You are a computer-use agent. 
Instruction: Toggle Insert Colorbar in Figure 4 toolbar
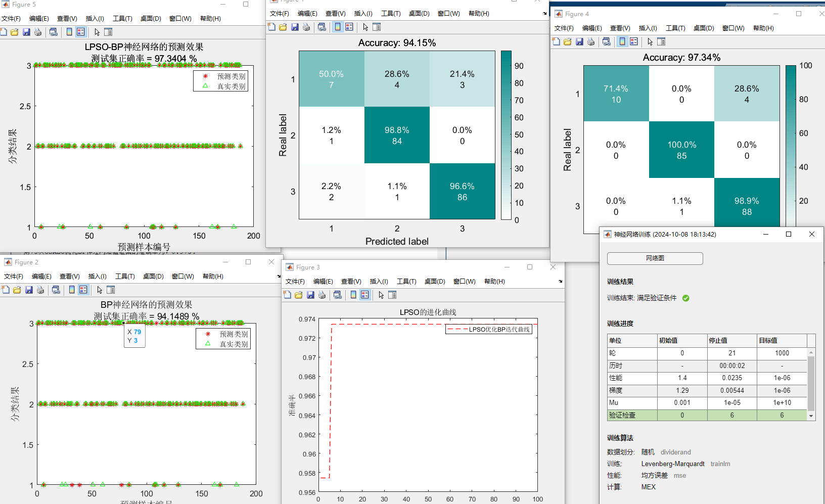click(x=622, y=42)
